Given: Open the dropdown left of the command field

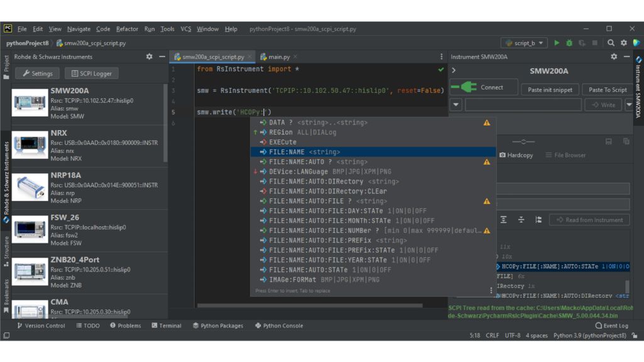Looking at the screenshot, I should tap(456, 105).
